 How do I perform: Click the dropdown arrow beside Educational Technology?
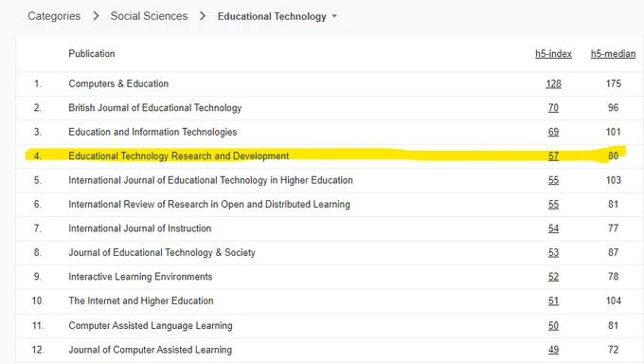[334, 16]
